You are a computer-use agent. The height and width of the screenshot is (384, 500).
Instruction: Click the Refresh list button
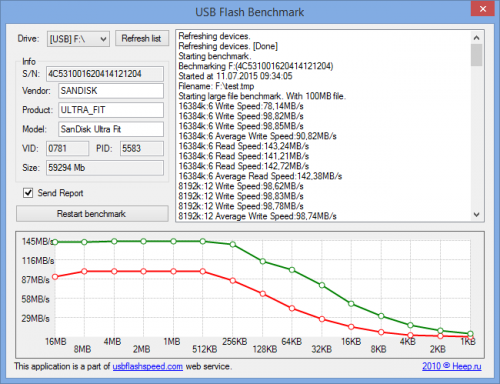coord(142,39)
